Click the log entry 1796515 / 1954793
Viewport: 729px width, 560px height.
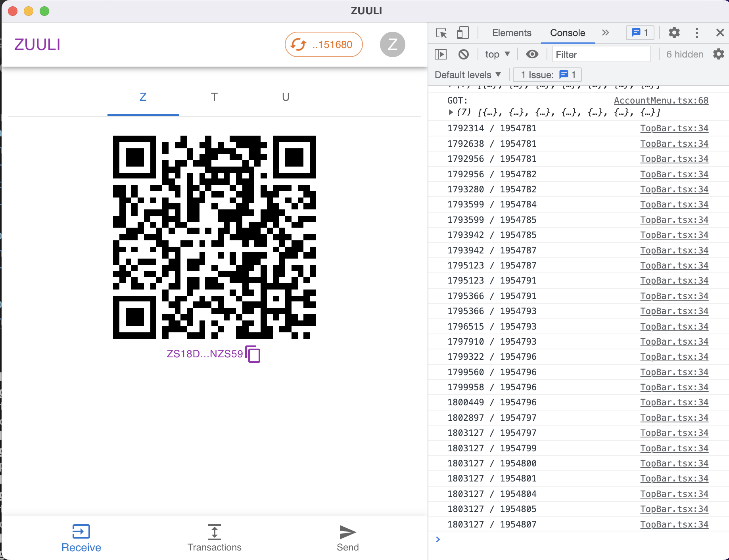point(492,327)
